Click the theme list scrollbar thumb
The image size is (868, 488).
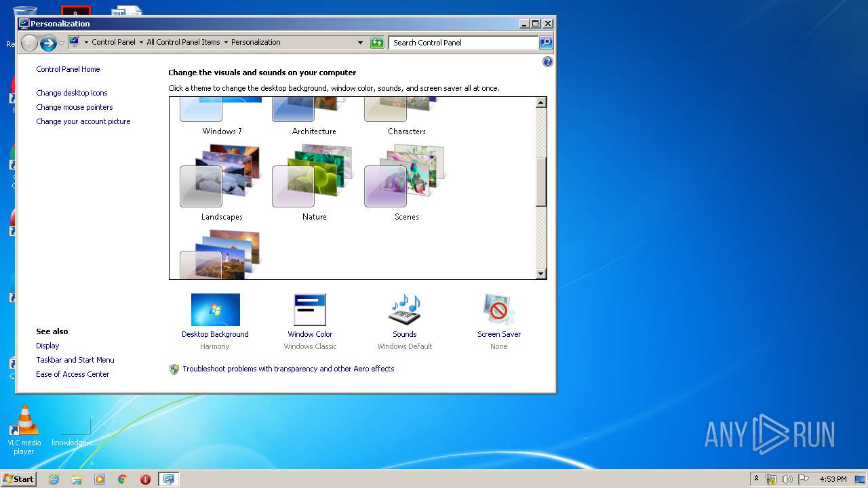coord(540,182)
